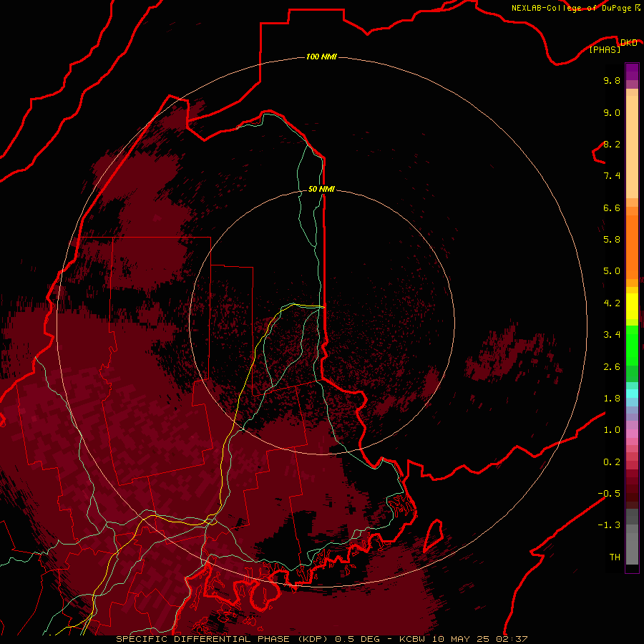Pick the green segment of the color bar

632,346
